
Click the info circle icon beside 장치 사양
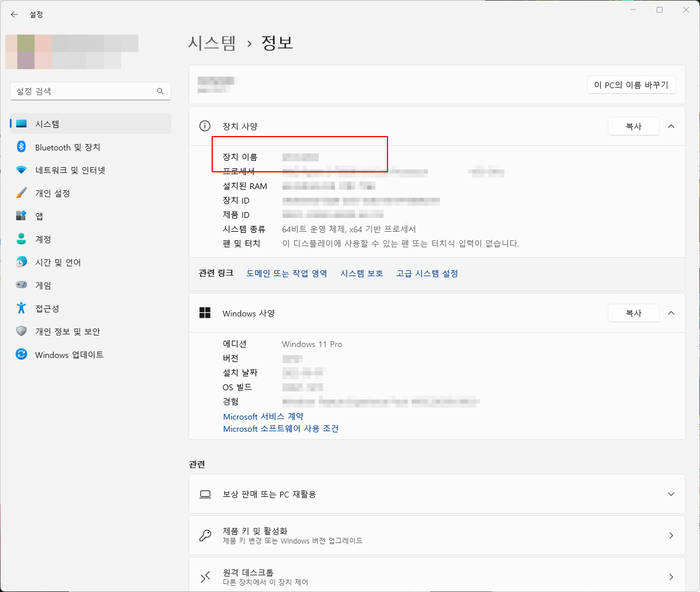[x=205, y=126]
